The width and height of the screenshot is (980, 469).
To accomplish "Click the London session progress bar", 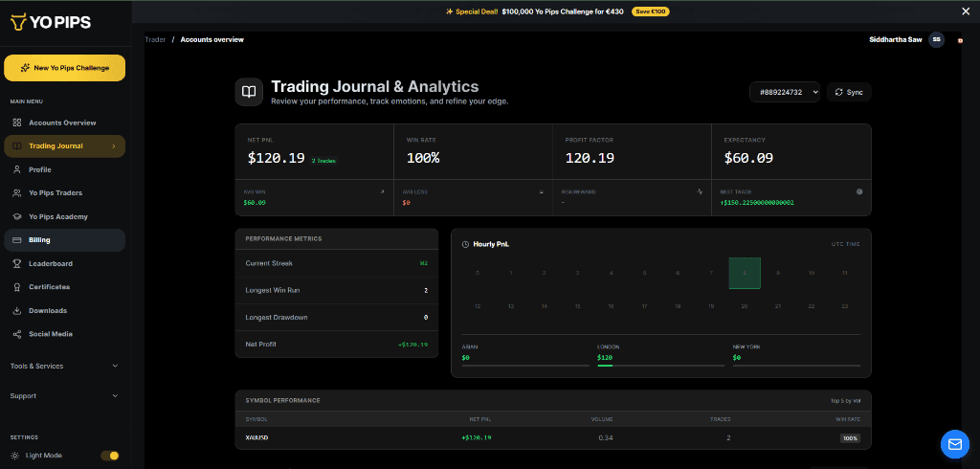I will tap(660, 366).
